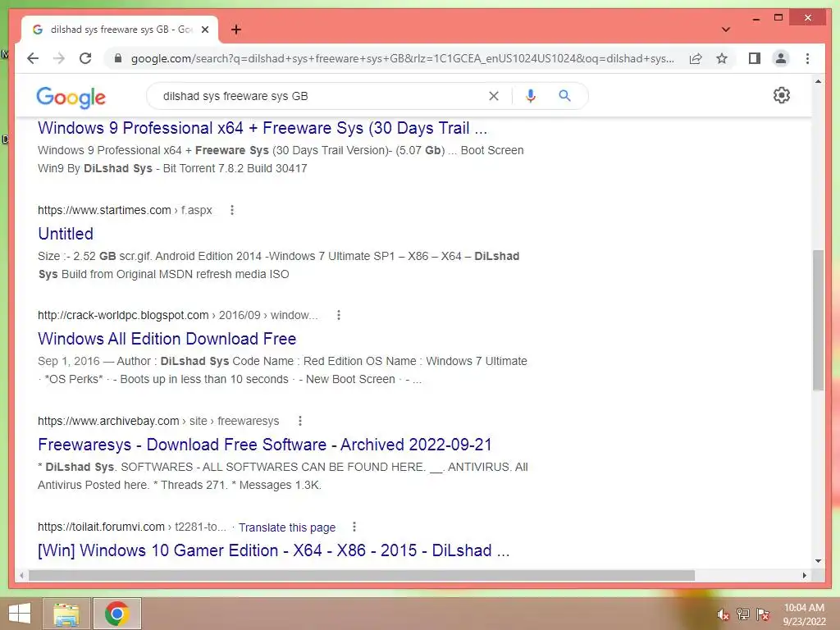Open Windows All Edition Download Free result

pos(167,339)
